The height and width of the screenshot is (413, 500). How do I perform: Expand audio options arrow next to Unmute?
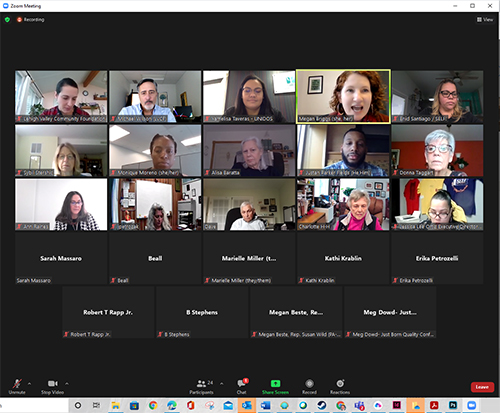point(29,384)
